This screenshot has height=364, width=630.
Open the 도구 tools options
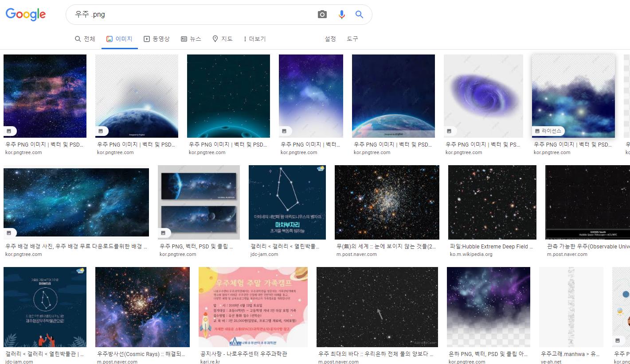(352, 39)
